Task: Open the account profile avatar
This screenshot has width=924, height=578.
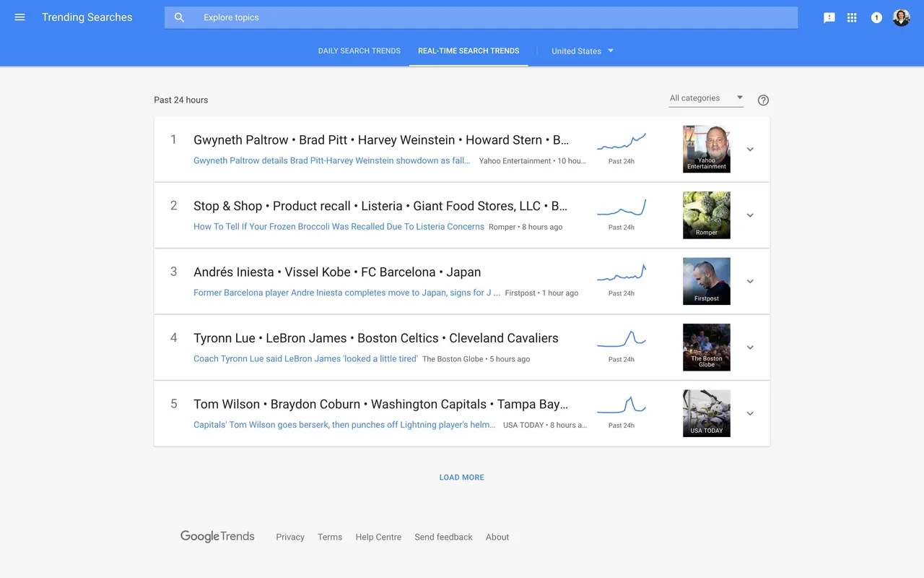Action: (x=902, y=17)
